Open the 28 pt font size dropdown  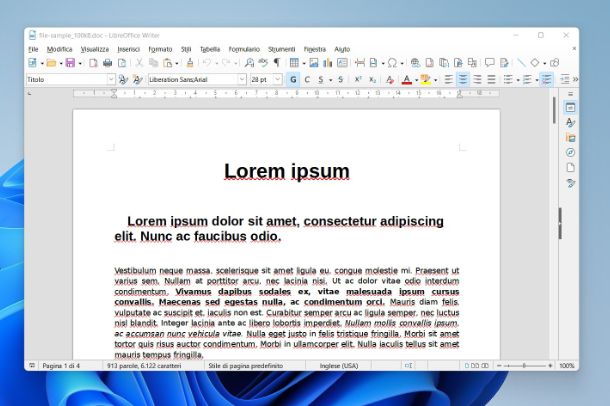277,80
